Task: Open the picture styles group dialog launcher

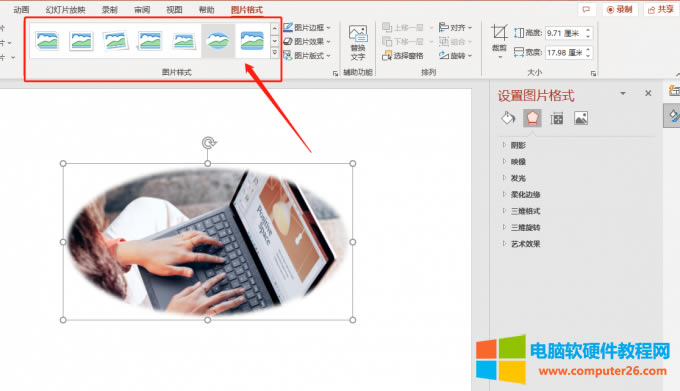Action: click(335, 74)
